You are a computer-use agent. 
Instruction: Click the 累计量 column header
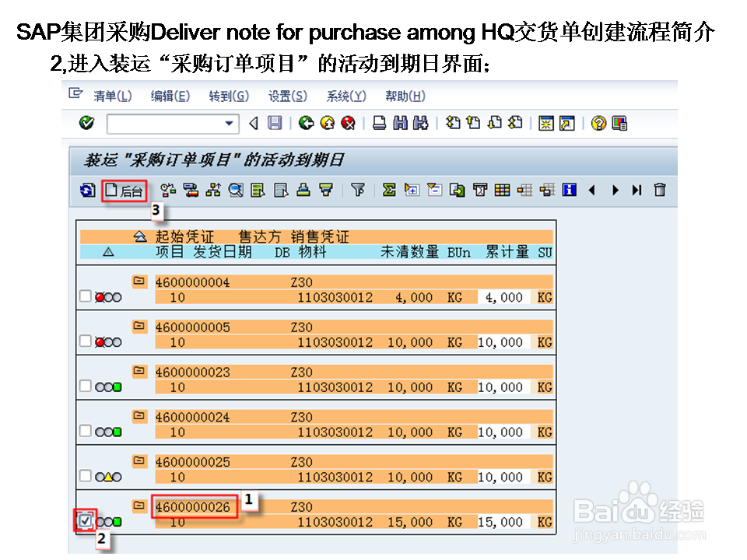point(507,252)
